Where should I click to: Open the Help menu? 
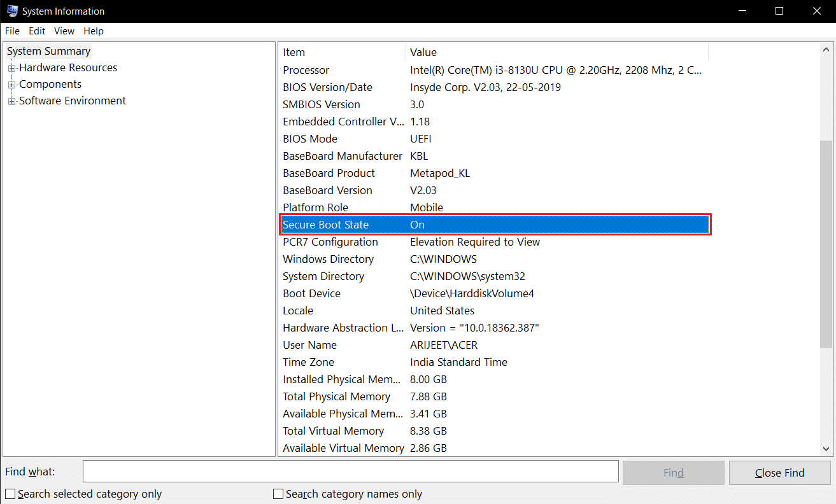click(x=94, y=31)
